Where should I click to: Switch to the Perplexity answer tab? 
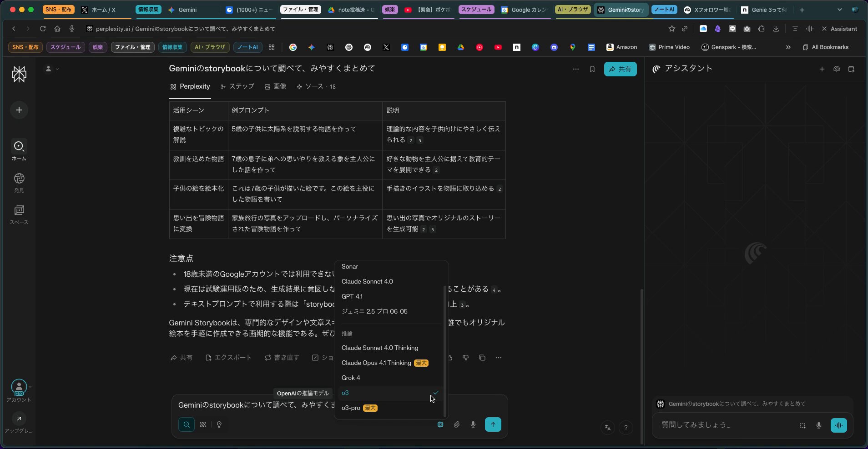pyautogui.click(x=190, y=86)
